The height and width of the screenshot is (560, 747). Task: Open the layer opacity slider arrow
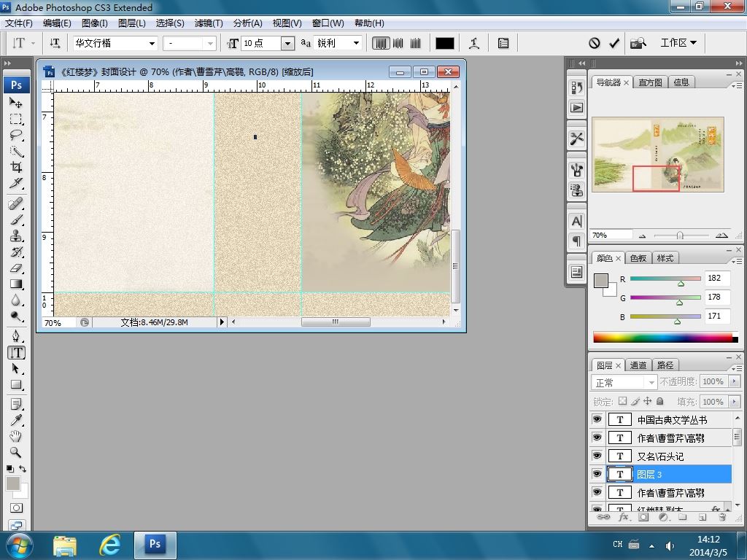tap(734, 381)
